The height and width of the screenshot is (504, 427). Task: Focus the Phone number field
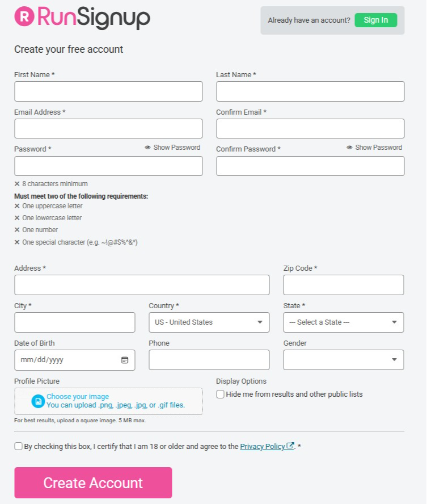(x=209, y=360)
